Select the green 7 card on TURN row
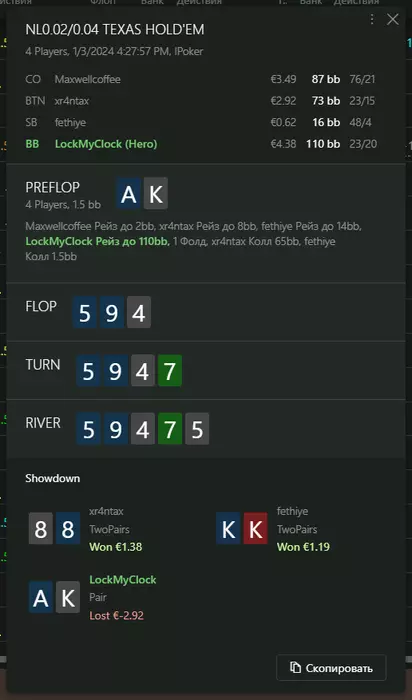Viewport: 412px width, 700px height. (170, 371)
